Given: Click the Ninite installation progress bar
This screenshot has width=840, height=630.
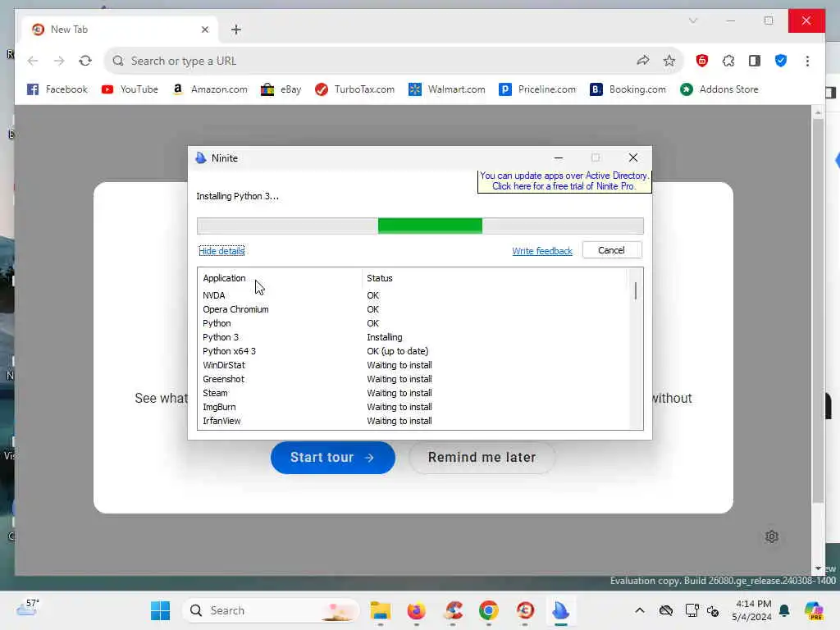Looking at the screenshot, I should [x=420, y=226].
